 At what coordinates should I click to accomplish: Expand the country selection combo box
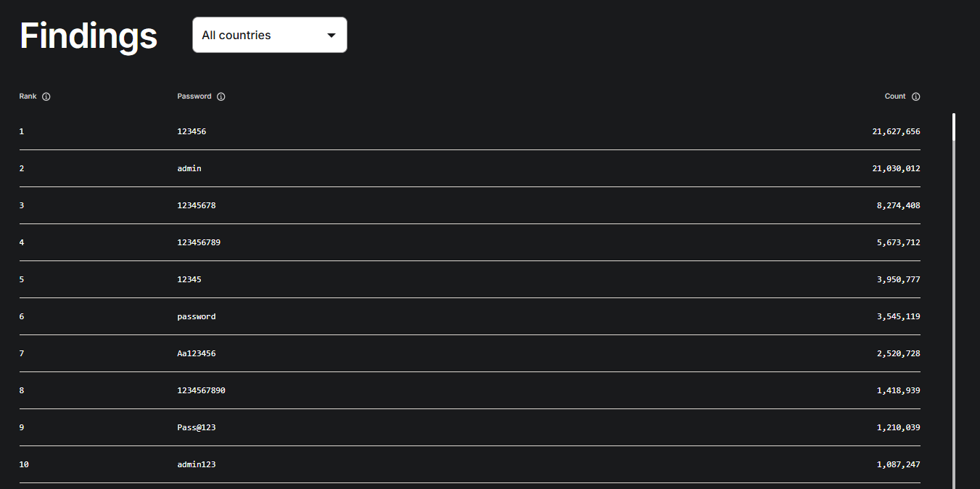[269, 35]
